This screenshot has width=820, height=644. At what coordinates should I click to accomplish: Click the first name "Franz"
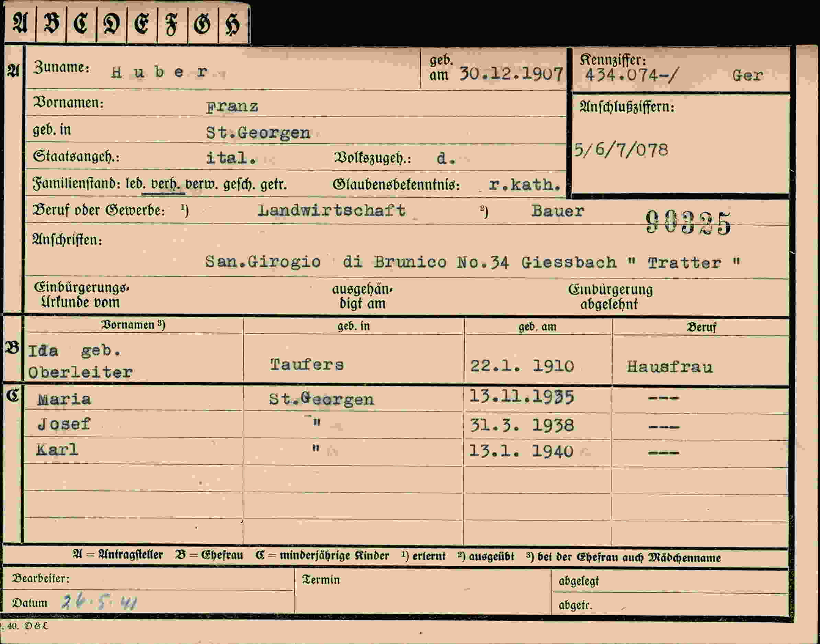(x=232, y=107)
